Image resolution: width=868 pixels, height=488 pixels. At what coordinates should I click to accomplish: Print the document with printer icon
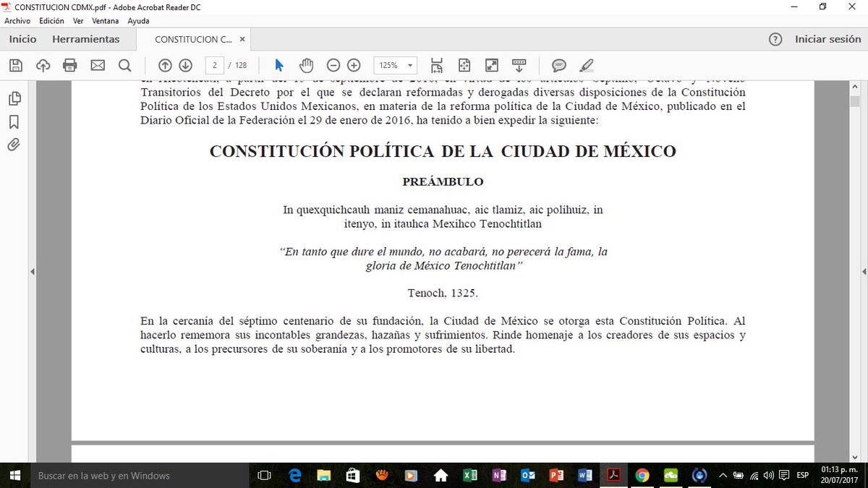click(x=70, y=66)
